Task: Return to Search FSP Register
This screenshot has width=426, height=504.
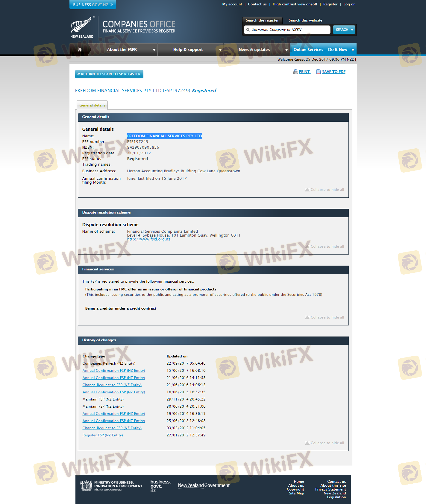Action: pyautogui.click(x=109, y=74)
